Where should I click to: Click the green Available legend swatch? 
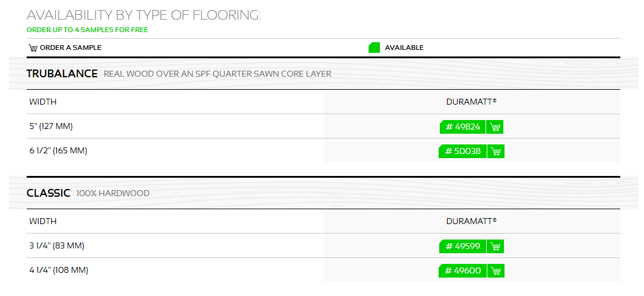(374, 48)
